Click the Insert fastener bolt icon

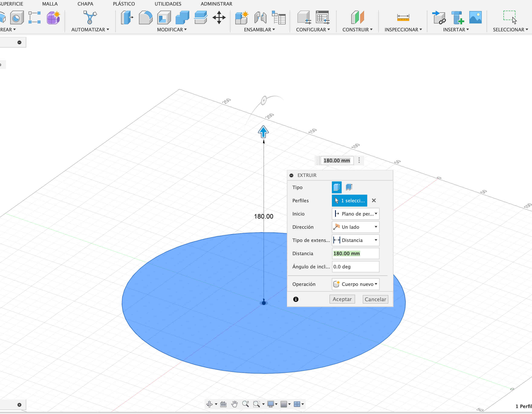(x=457, y=17)
